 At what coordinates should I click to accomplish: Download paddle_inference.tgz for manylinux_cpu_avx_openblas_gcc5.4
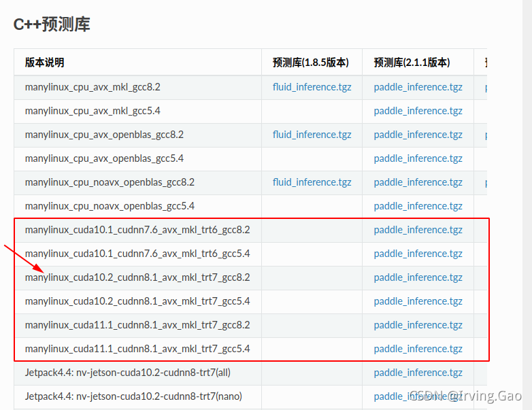coord(418,158)
